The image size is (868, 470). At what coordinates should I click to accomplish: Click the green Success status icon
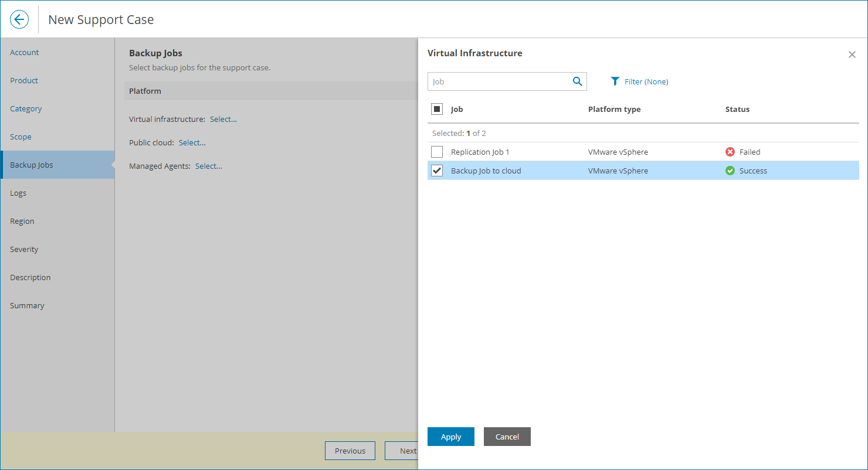[730, 171]
